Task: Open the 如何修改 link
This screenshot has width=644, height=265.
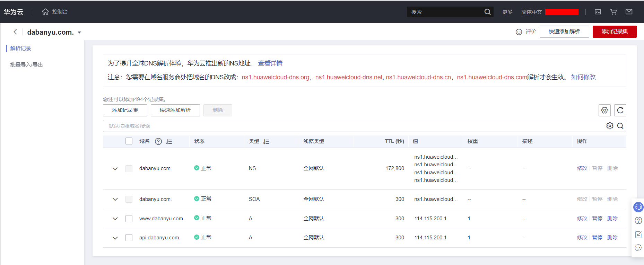Action: [583, 77]
